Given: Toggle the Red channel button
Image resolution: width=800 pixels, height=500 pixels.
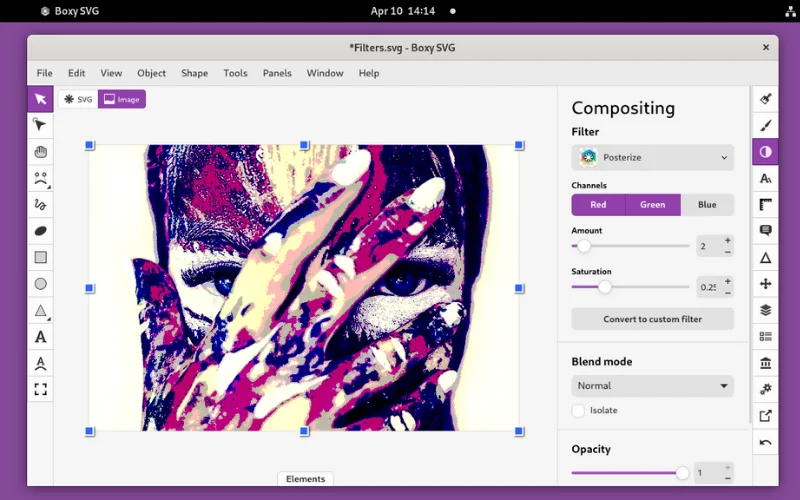Looking at the screenshot, I should point(598,205).
